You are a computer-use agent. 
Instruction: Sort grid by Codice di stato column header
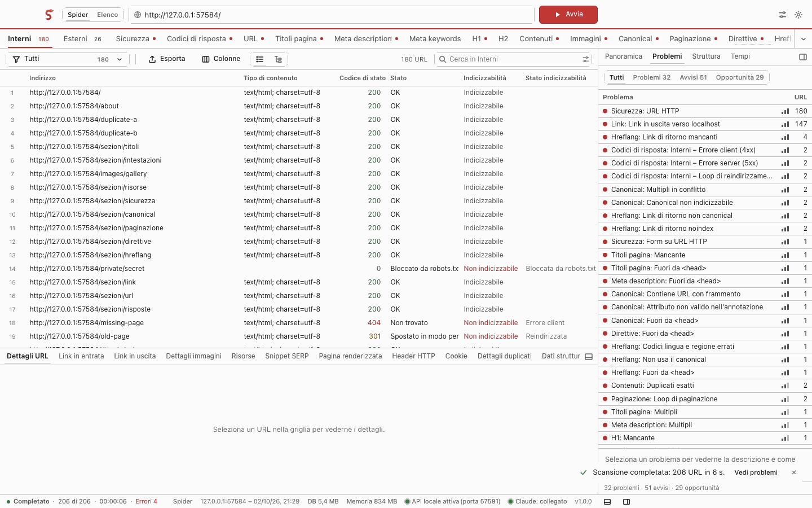click(x=363, y=78)
